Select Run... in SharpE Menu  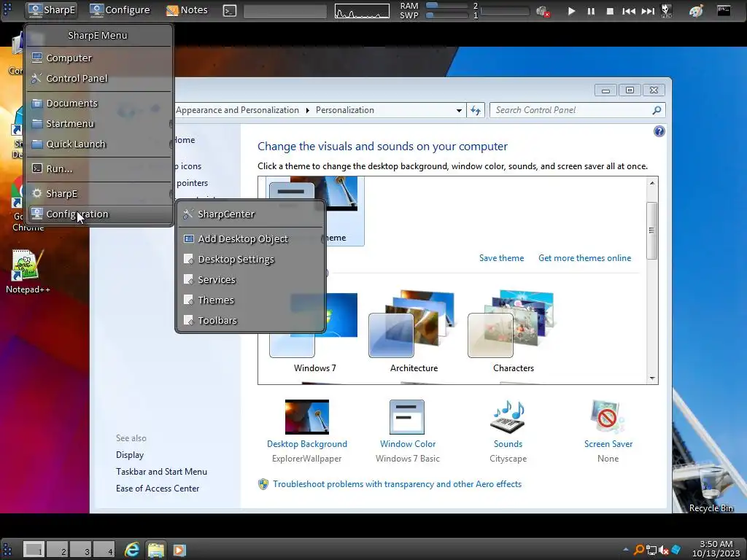(x=98, y=169)
